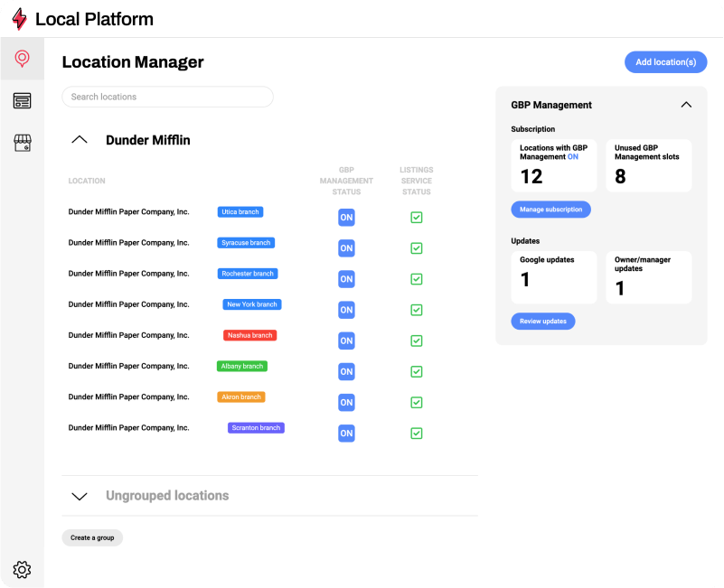724x588 pixels.
Task: Select the green Albany branch tag
Action: point(242,366)
